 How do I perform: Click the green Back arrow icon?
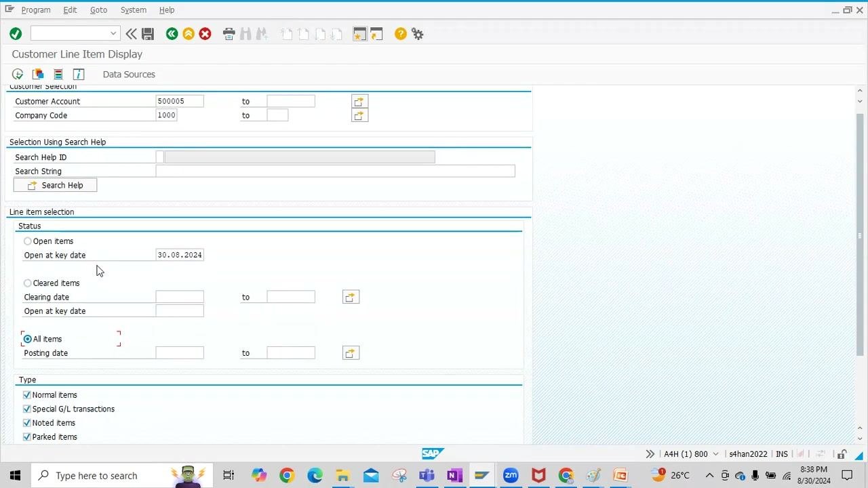172,34
